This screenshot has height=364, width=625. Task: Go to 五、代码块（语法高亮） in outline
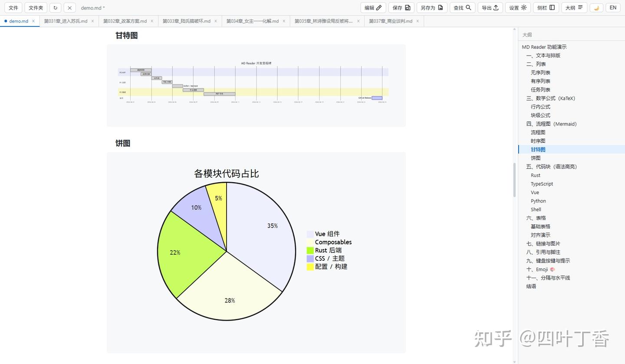pyautogui.click(x=552, y=167)
